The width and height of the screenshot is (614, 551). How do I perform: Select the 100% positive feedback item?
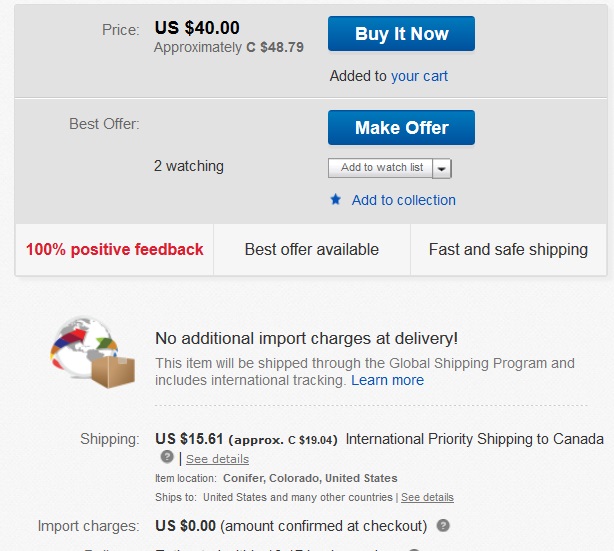click(x=115, y=249)
